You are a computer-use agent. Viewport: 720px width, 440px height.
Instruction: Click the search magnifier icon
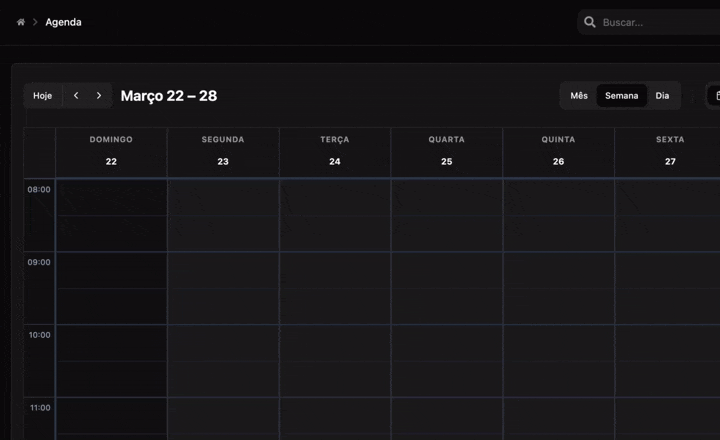click(x=590, y=22)
